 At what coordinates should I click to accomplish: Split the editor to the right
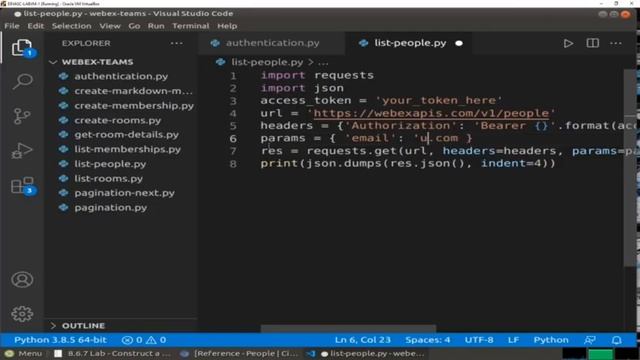(x=592, y=43)
